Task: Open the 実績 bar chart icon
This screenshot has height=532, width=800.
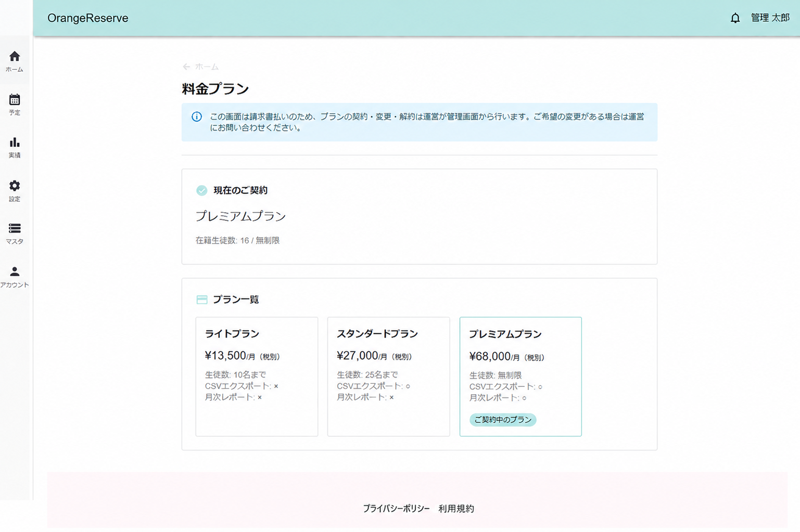Action: point(15,142)
